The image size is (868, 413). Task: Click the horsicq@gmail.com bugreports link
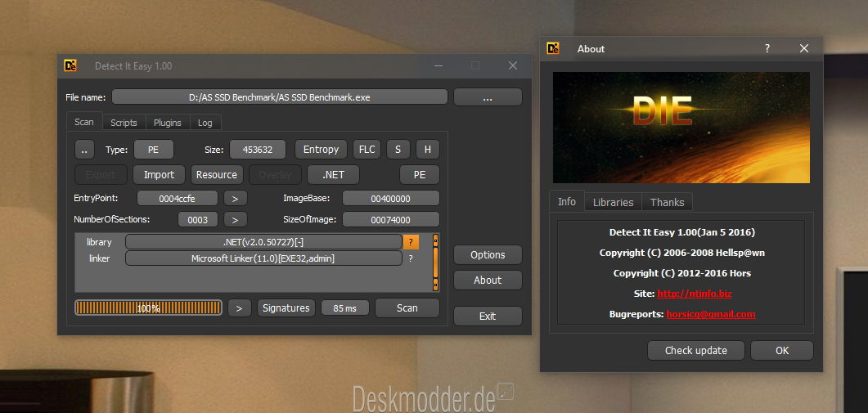tap(711, 314)
